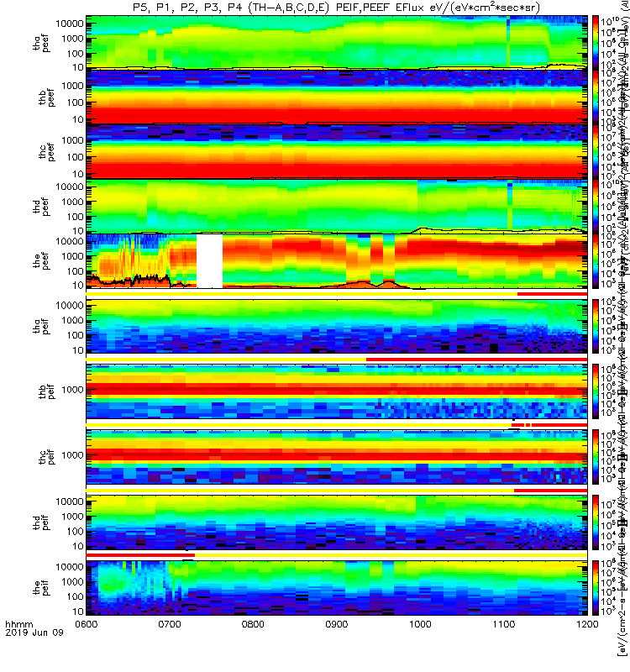630x672 pixels.
Task: Click the 0900 time axis label
Action: pyautogui.click(x=337, y=624)
